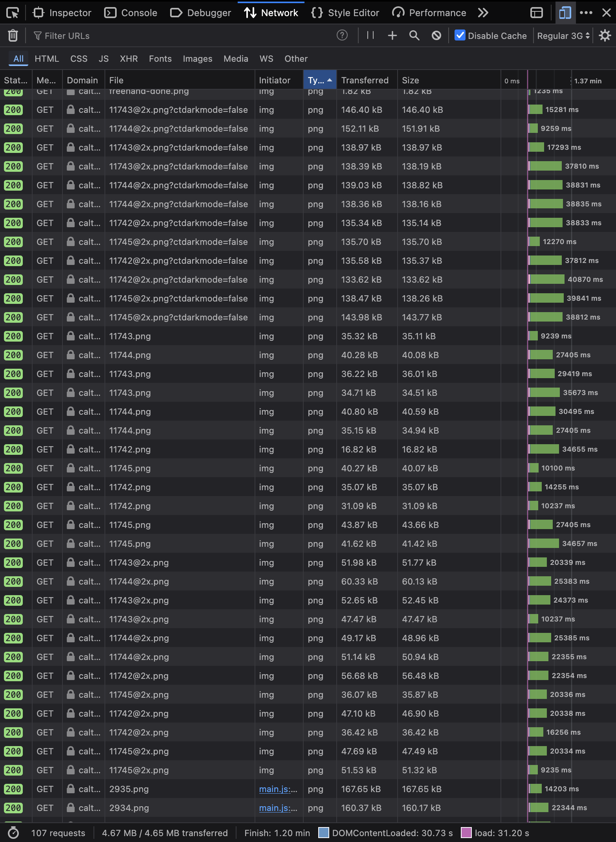616x842 pixels.
Task: Uncheck the Disable Cache checkbox
Action: (460, 36)
